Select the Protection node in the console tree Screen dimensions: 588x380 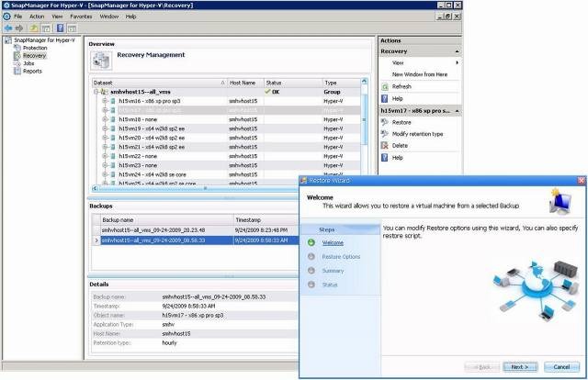point(35,48)
